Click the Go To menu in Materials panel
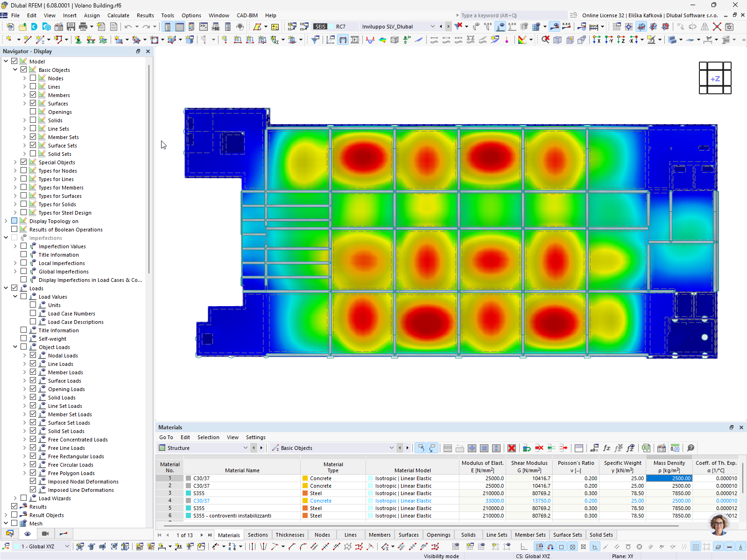Viewport: 747px width, 560px height. click(166, 437)
